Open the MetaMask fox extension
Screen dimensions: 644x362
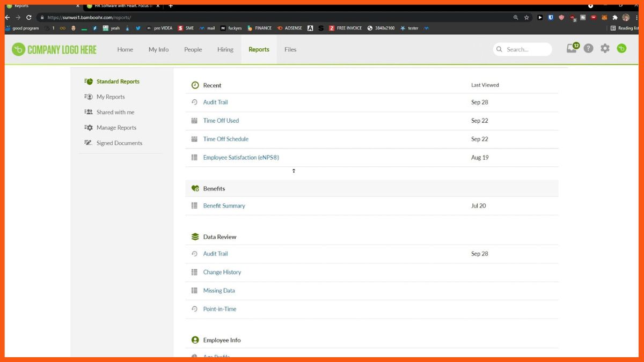(604, 17)
